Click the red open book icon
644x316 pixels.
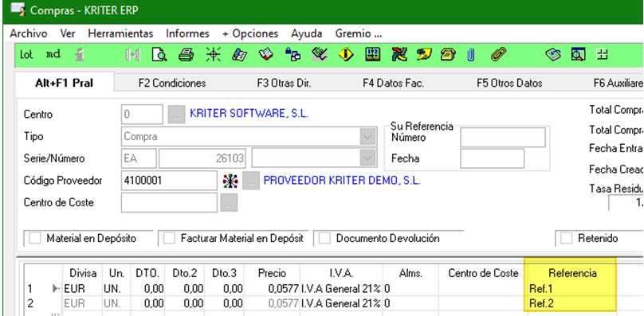(265, 55)
